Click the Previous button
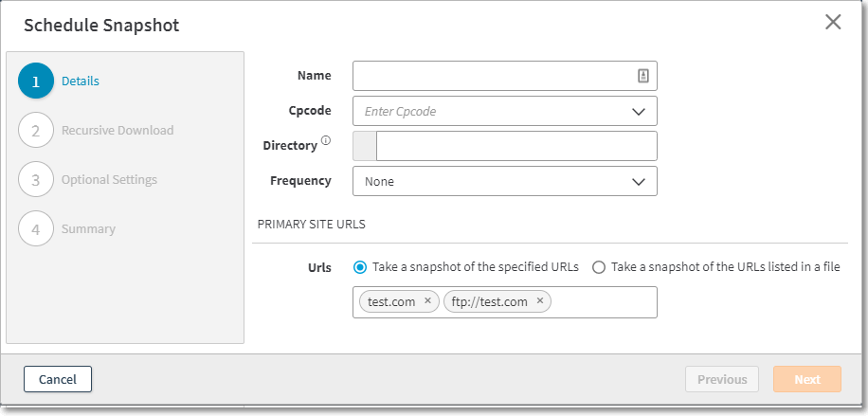The height and width of the screenshot is (416, 868). point(722,379)
